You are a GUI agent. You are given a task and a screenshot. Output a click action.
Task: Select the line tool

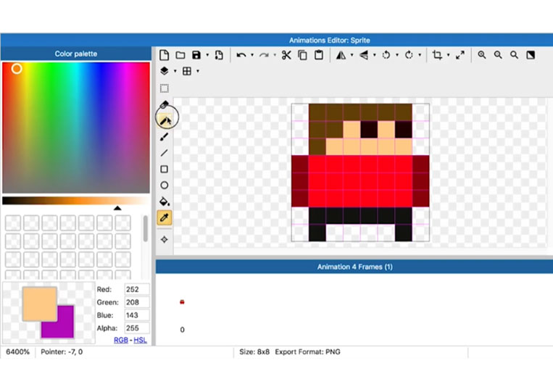[x=165, y=153]
